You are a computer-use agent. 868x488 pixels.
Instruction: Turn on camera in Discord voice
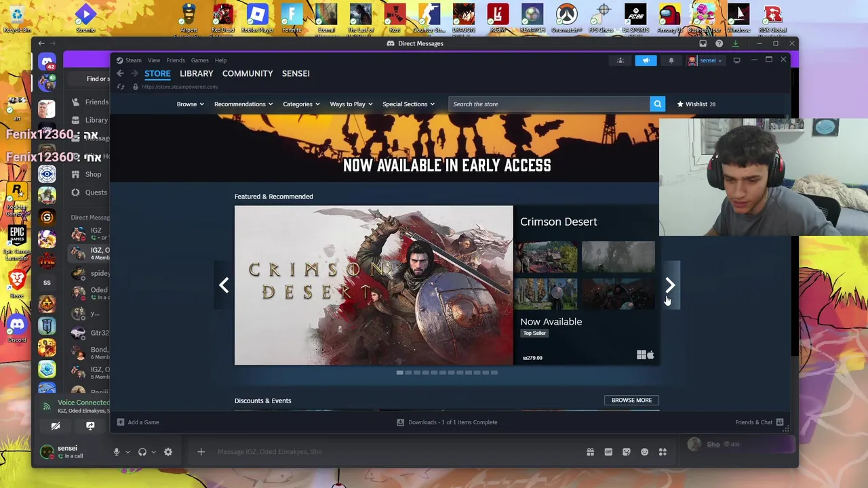point(56,426)
